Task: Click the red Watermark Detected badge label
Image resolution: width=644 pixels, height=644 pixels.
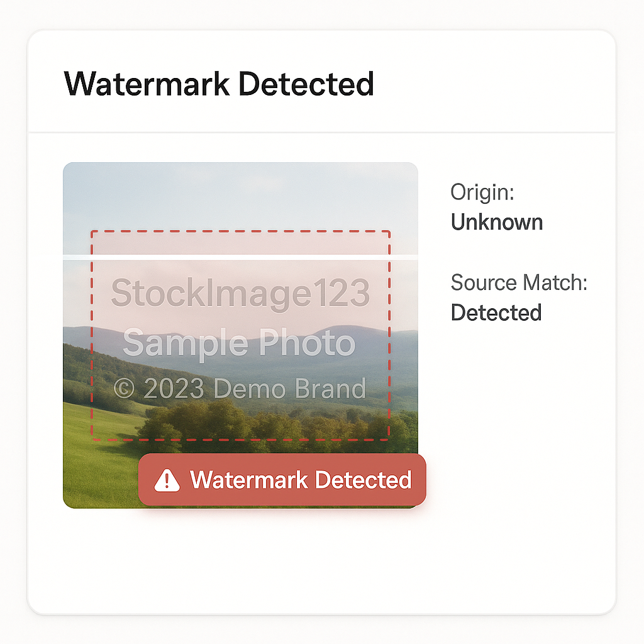Action: click(x=301, y=480)
